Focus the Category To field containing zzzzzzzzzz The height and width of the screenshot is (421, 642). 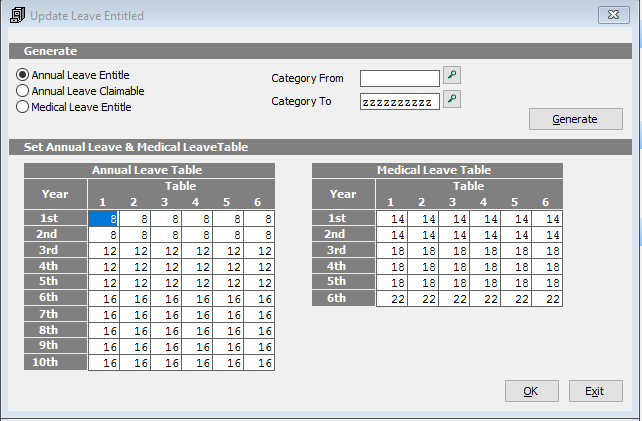coord(400,102)
